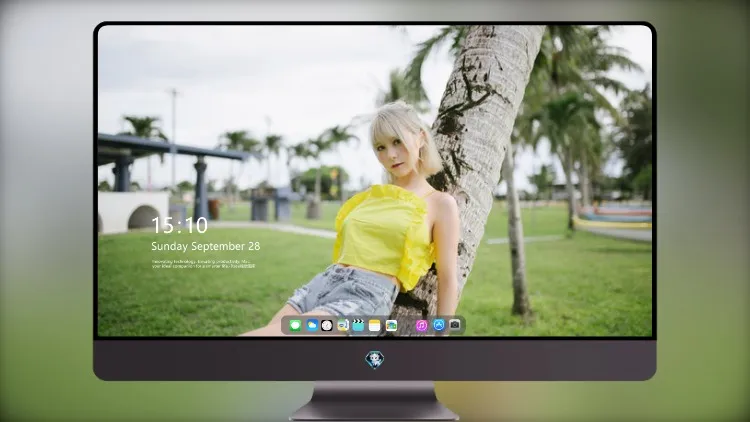Open the clapperboard Videos app in dock
The height and width of the screenshot is (422, 750).
click(358, 325)
